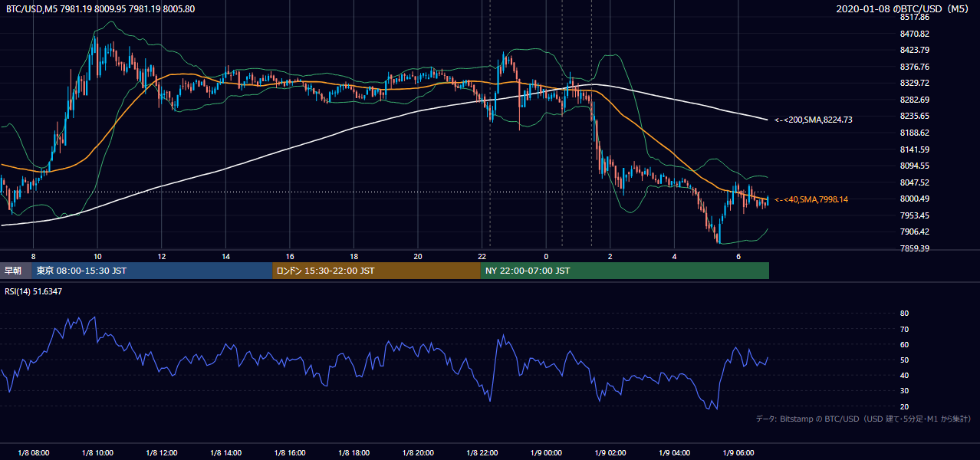Click price axis value 8235.65
980x460 pixels.
(915, 116)
